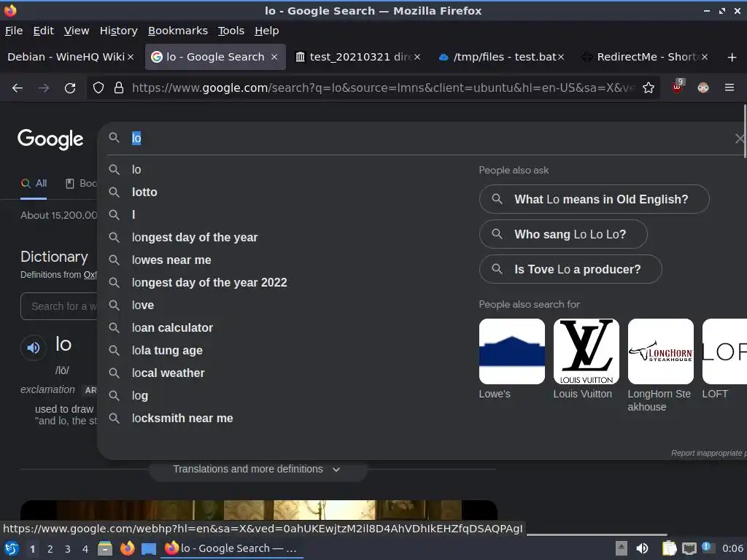Image resolution: width=747 pixels, height=560 pixels.
Task: Play the pronunciation audio for lo
Action: pos(34,348)
